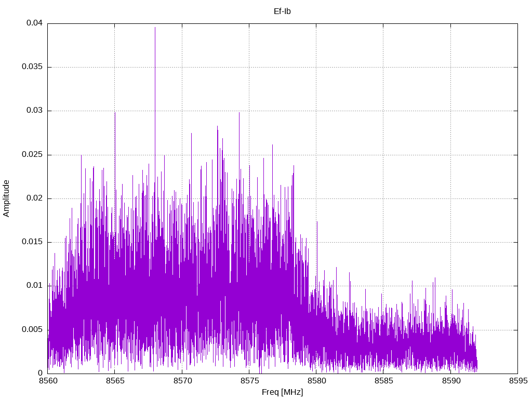Select the 8560 x-axis tick label
532x399 pixels.
pyautogui.click(x=47, y=381)
